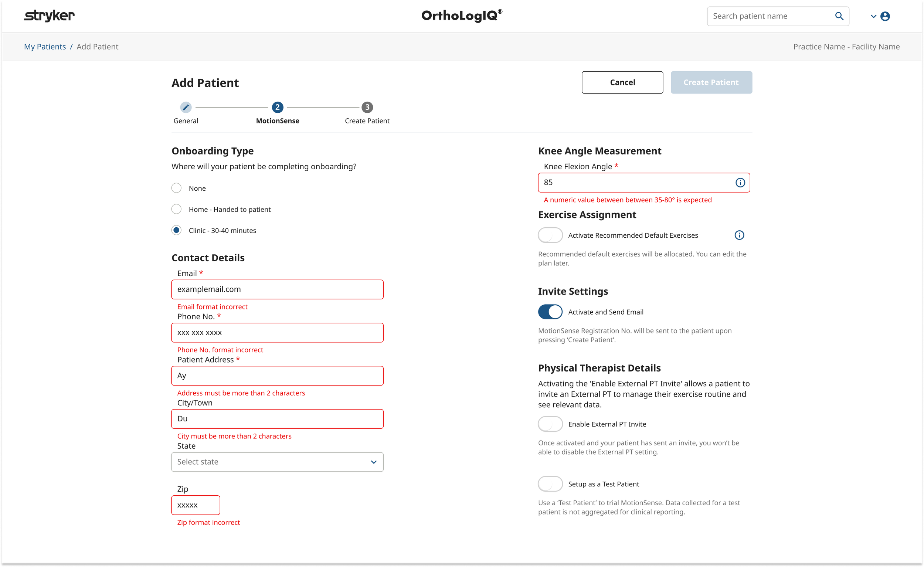
Task: Select the None onboarding option
Action: point(176,188)
